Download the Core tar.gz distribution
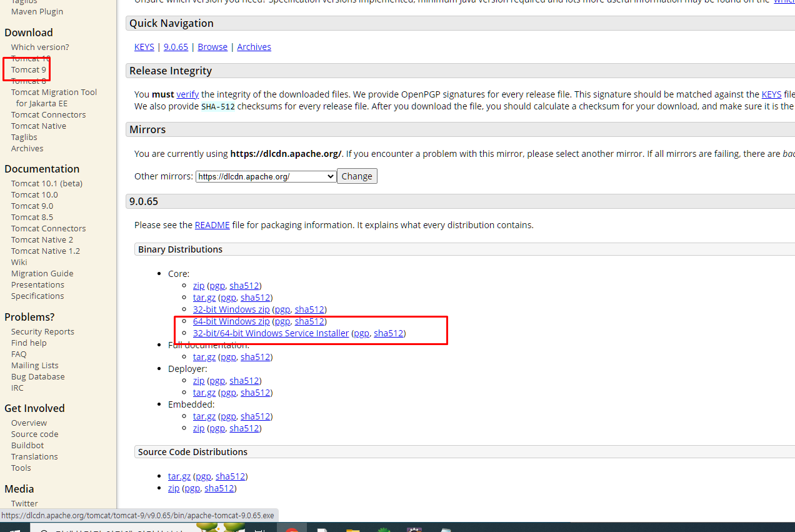 click(204, 298)
